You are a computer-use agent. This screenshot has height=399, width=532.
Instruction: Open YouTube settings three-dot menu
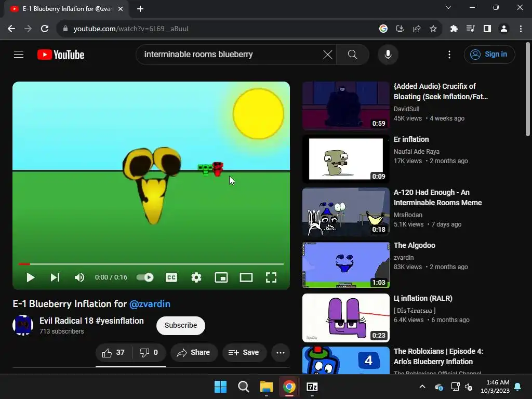click(x=449, y=54)
